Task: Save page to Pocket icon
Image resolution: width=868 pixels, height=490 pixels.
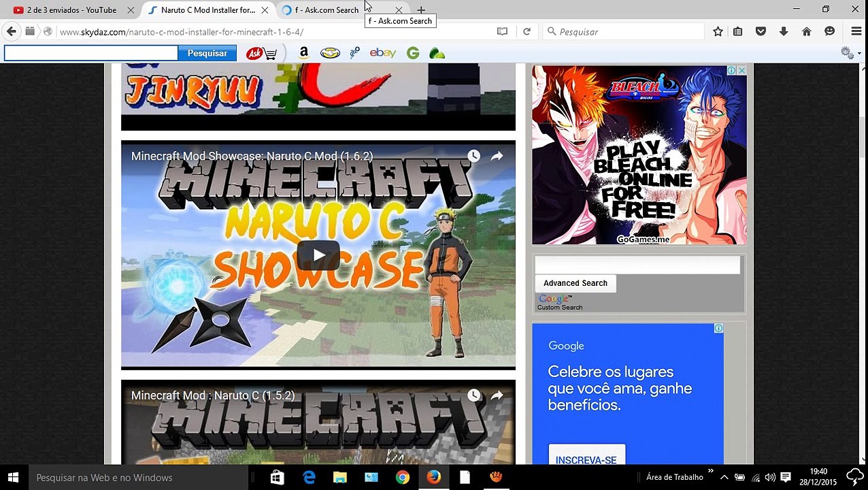Action: (x=761, y=31)
